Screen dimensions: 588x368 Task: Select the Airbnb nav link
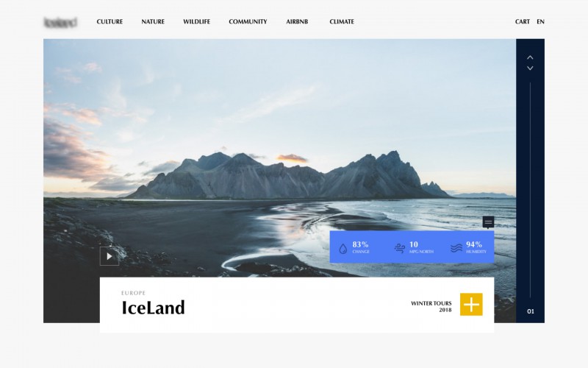click(x=297, y=22)
